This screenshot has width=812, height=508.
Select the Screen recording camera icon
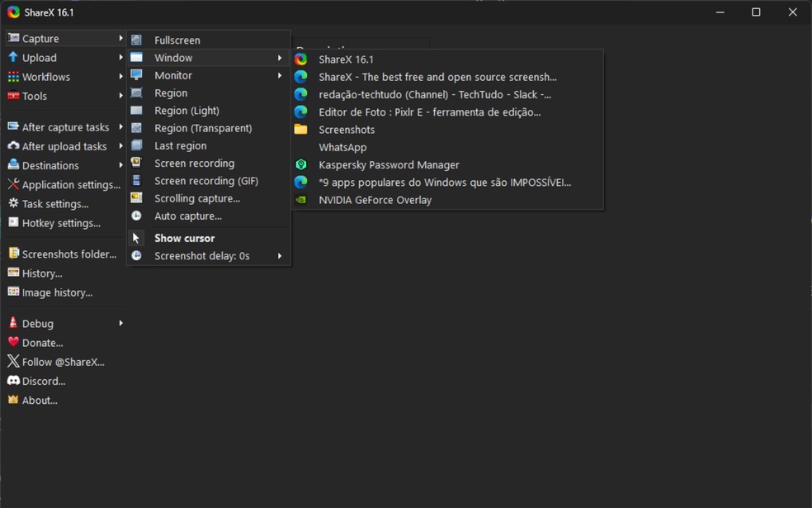(x=137, y=164)
